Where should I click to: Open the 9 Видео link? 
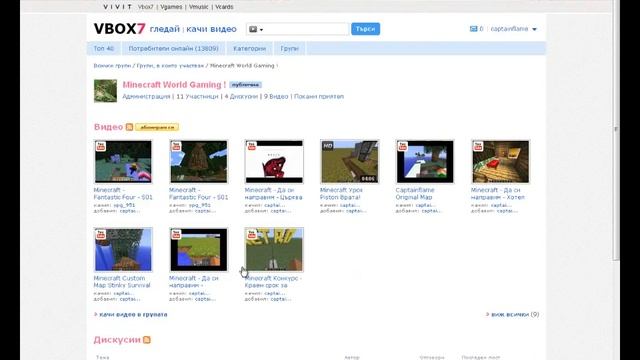(x=276, y=96)
